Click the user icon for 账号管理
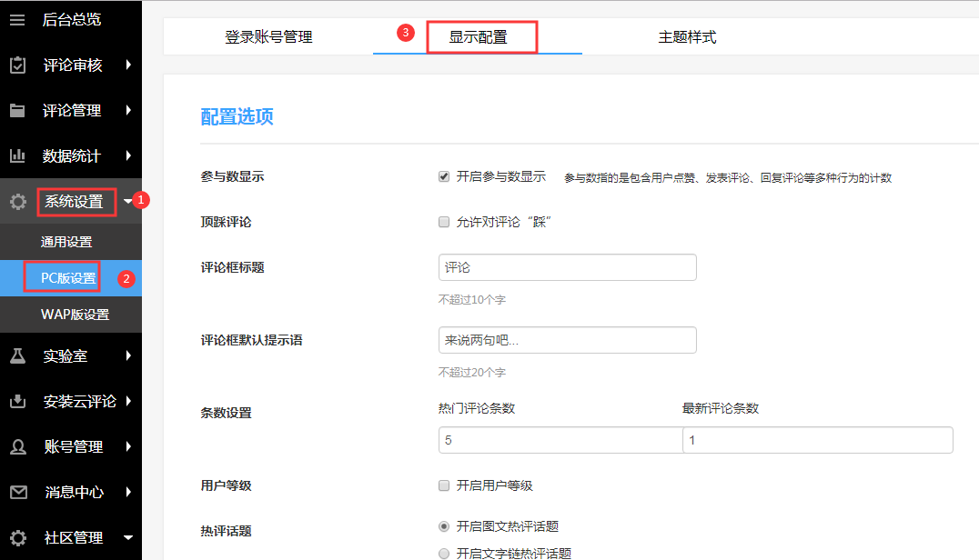This screenshot has height=560, width=979. 17,447
